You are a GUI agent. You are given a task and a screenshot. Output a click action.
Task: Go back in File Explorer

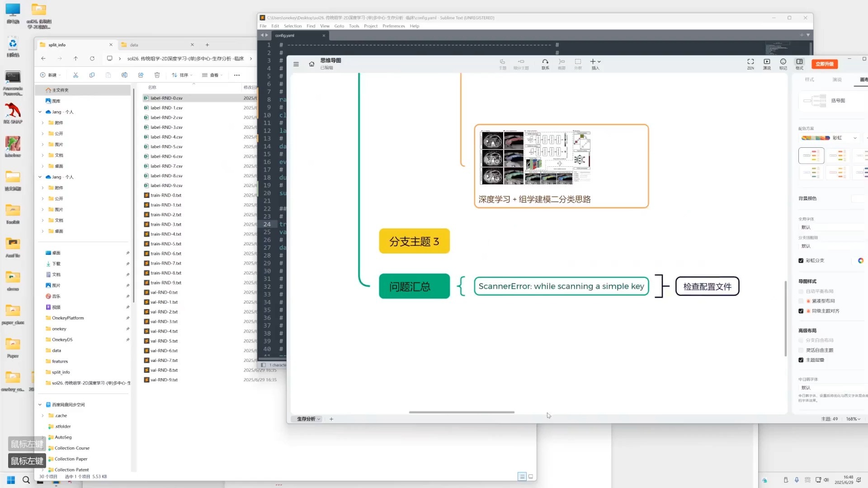tap(43, 58)
